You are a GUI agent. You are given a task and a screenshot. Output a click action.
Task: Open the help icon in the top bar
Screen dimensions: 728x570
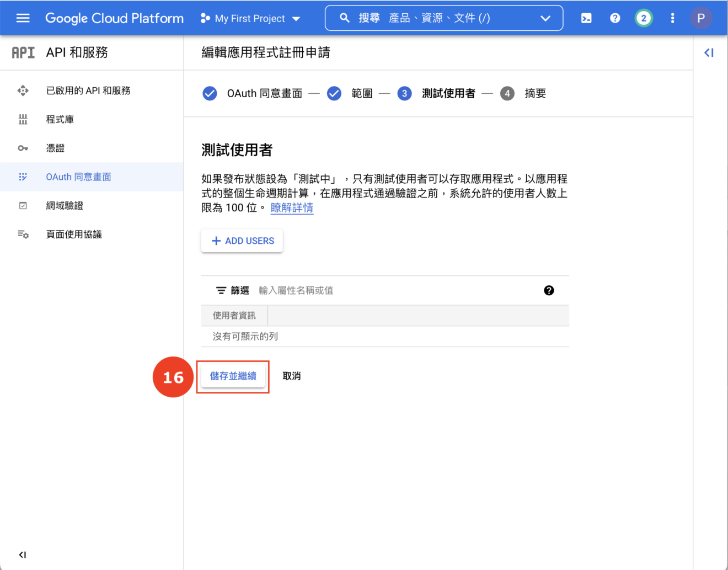coord(614,18)
